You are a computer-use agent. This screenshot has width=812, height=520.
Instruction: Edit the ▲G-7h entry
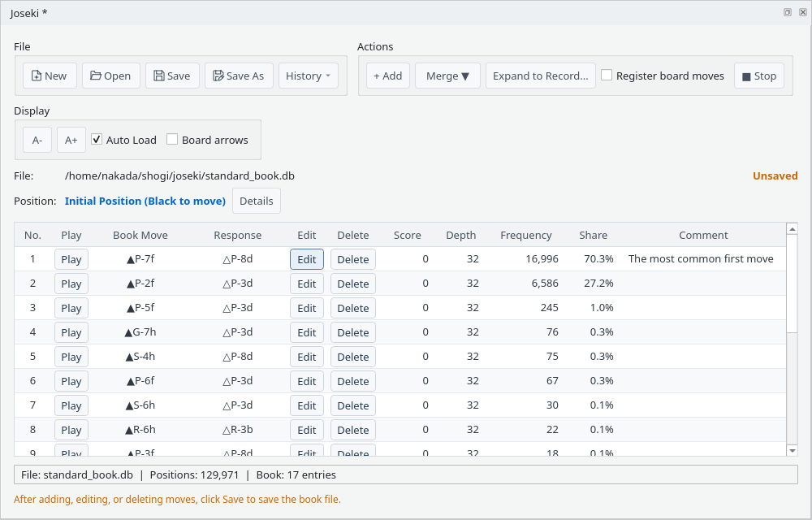[307, 332]
